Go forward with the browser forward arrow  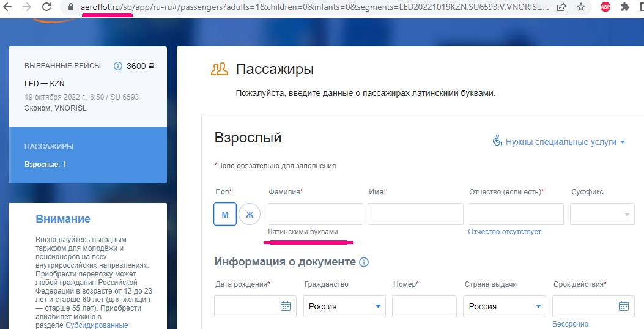pos(27,7)
